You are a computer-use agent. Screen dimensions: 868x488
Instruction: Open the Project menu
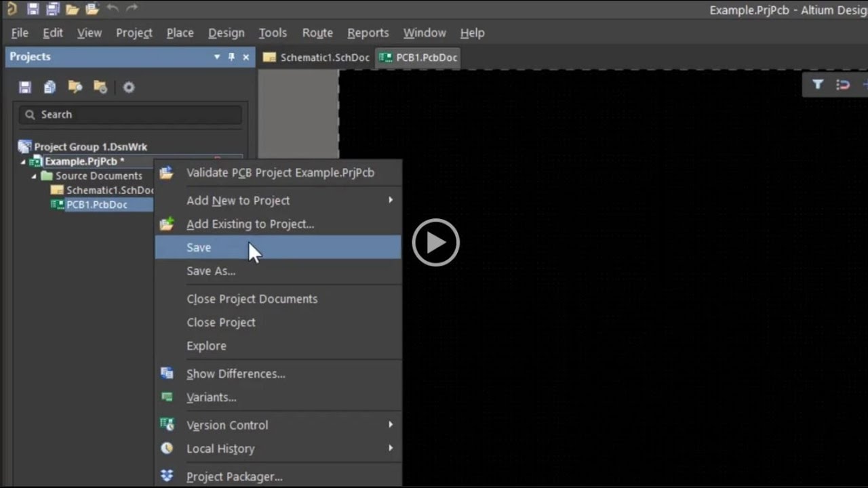click(134, 33)
